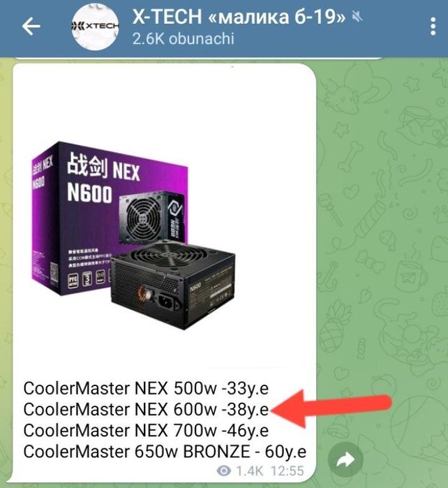Tap the forward share arrow button
448x488 pixels.
click(345, 459)
